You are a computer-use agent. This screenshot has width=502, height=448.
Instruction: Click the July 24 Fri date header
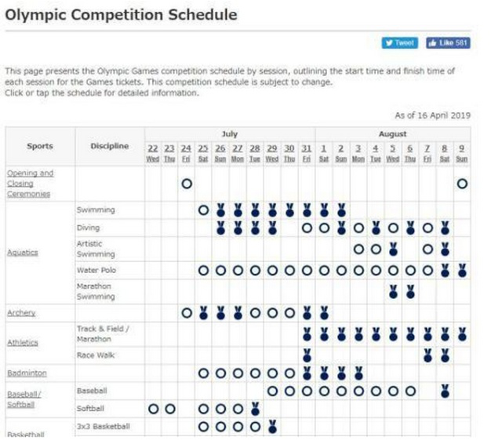coord(186,152)
